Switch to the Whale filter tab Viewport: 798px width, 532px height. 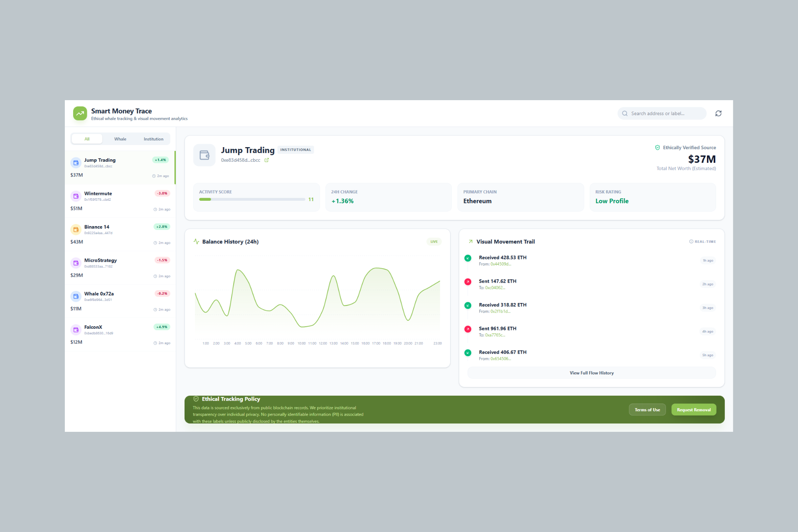[x=120, y=139]
